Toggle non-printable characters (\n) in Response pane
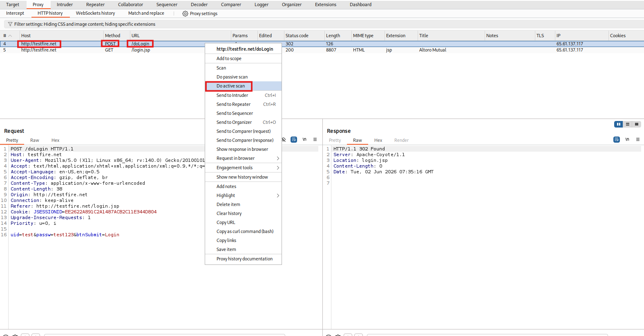This screenshot has height=336, width=644. point(627,139)
